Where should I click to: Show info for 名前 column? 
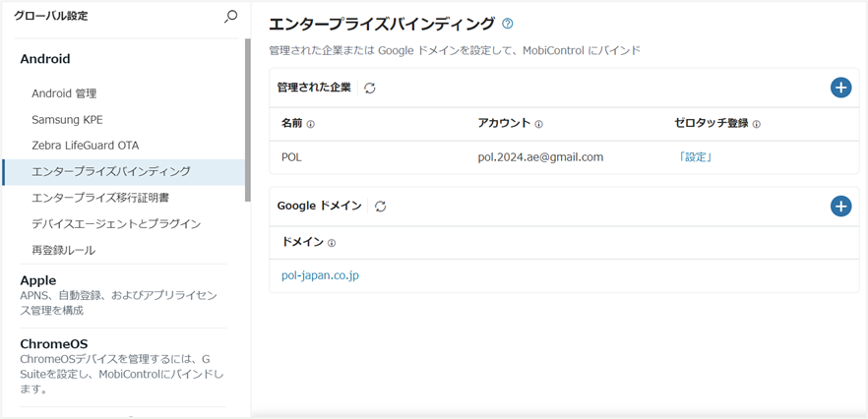tap(311, 124)
